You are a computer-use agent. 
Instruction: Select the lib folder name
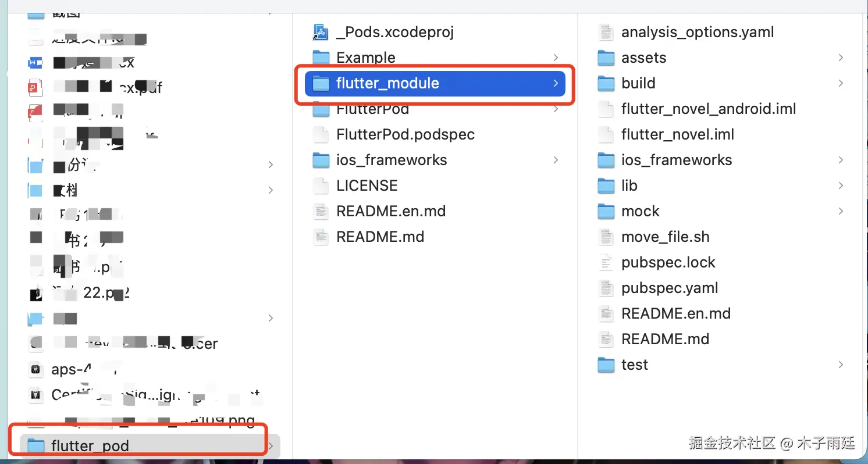tap(629, 185)
